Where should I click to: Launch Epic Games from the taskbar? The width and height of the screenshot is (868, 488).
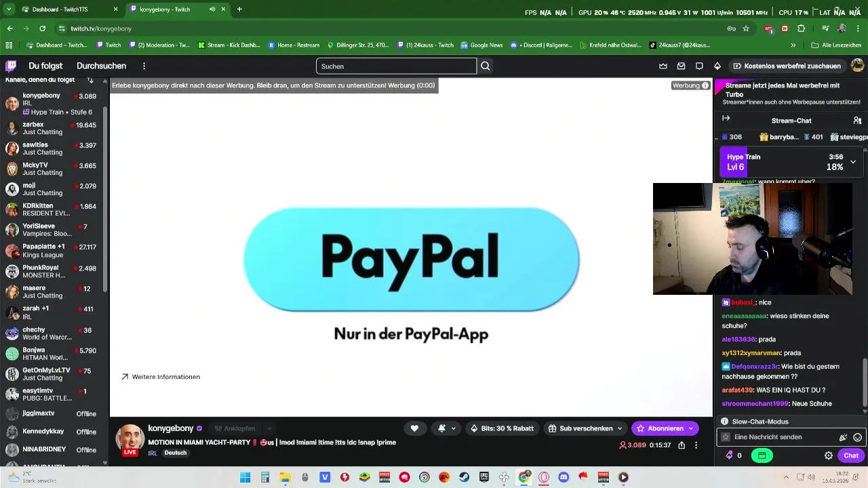484,477
